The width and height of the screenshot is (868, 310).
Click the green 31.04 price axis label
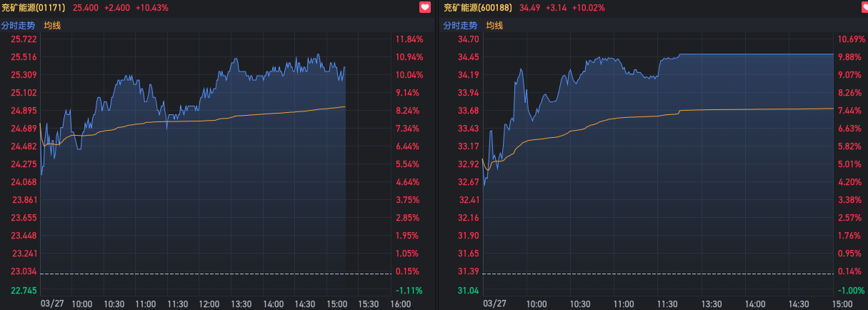click(x=467, y=291)
